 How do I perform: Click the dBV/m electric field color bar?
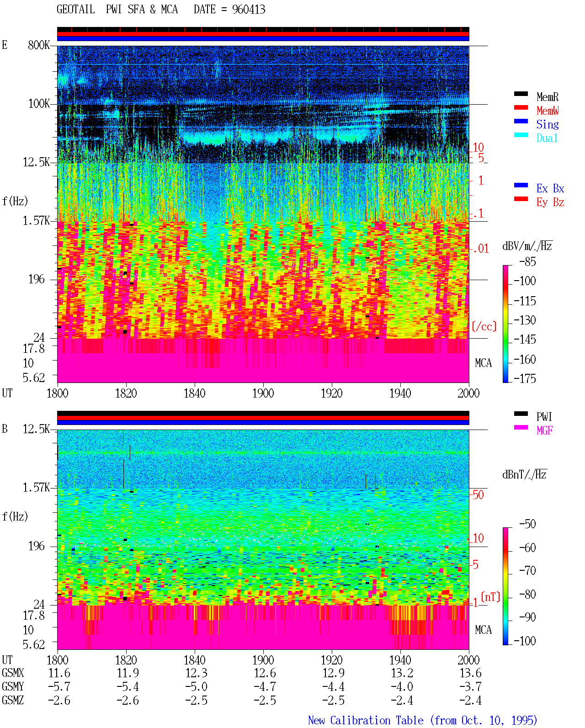pos(505,324)
